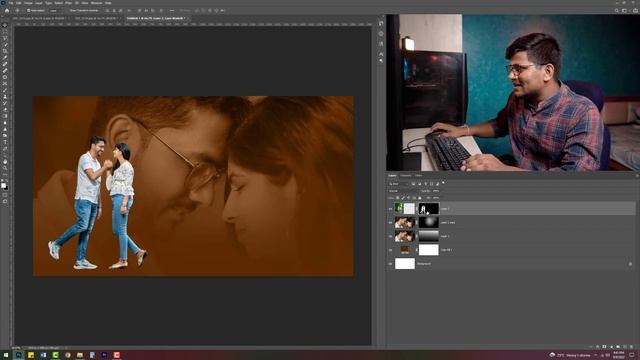Open the search icon at top right

coord(617,10)
